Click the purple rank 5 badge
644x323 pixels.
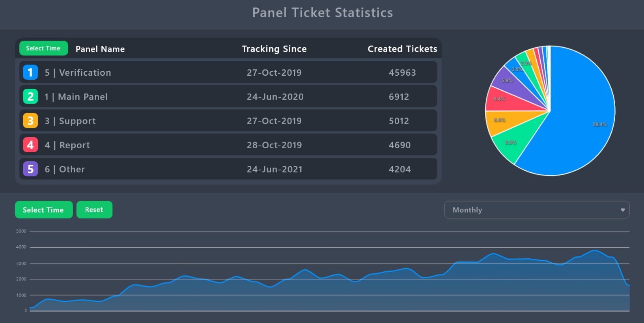point(30,169)
